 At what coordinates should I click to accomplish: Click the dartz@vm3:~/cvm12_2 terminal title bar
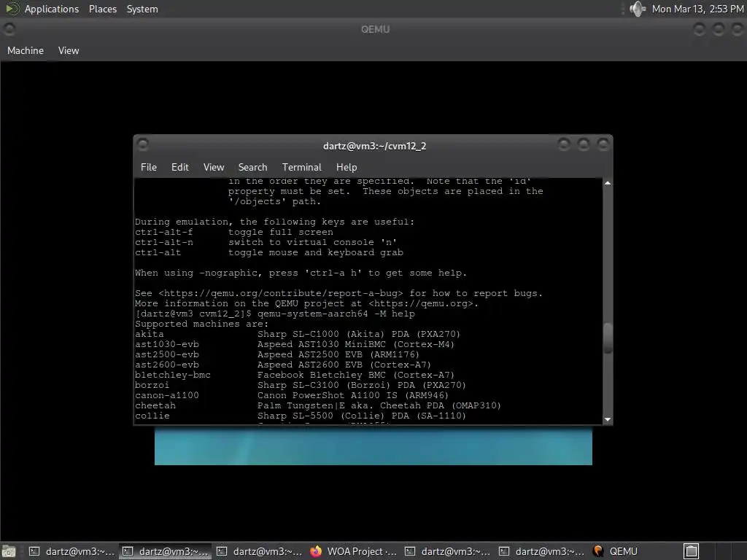(374, 146)
